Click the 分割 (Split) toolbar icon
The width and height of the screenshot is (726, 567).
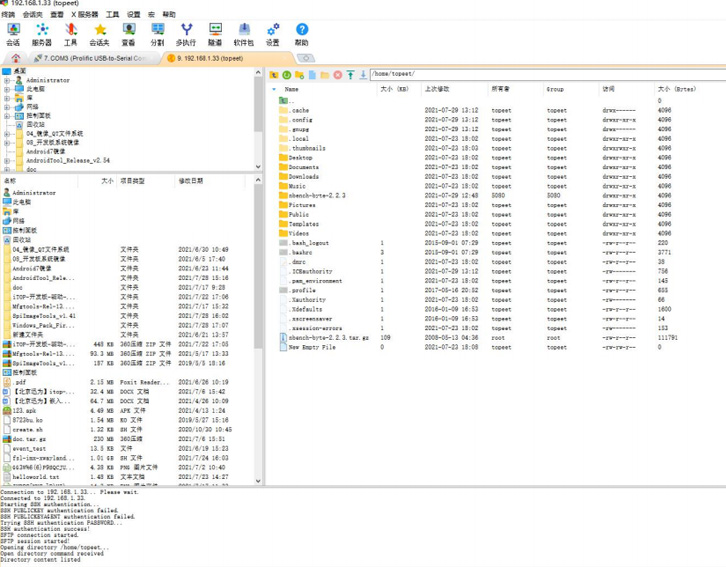(157, 35)
